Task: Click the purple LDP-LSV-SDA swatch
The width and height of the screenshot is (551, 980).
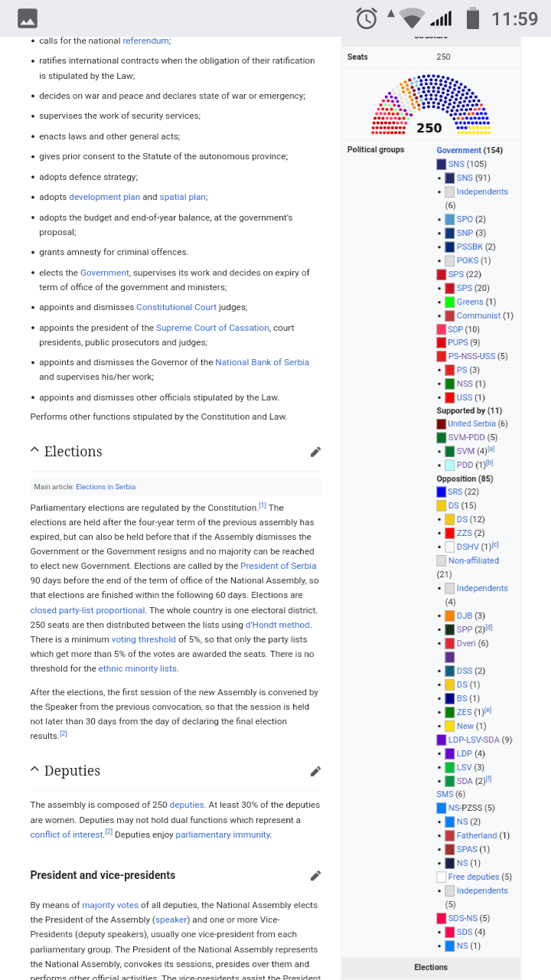Action: [442, 740]
